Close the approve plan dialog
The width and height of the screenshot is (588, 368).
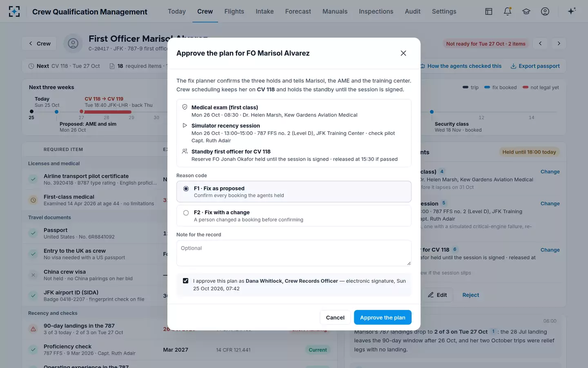pos(403,53)
